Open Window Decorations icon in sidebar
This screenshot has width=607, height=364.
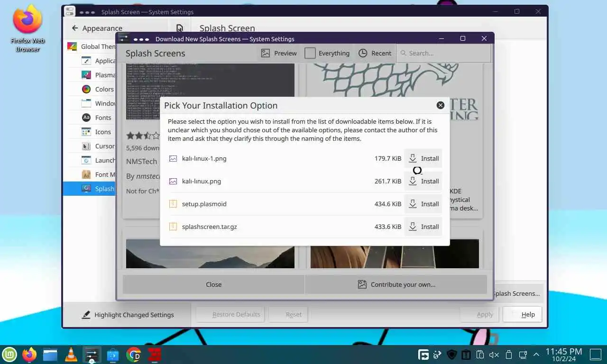[86, 103]
